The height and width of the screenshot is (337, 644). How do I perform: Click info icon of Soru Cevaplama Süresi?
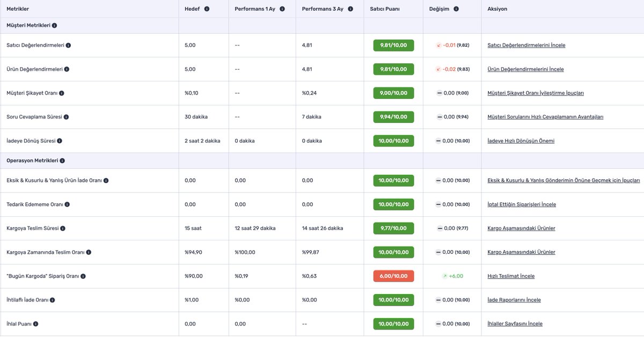click(x=66, y=117)
